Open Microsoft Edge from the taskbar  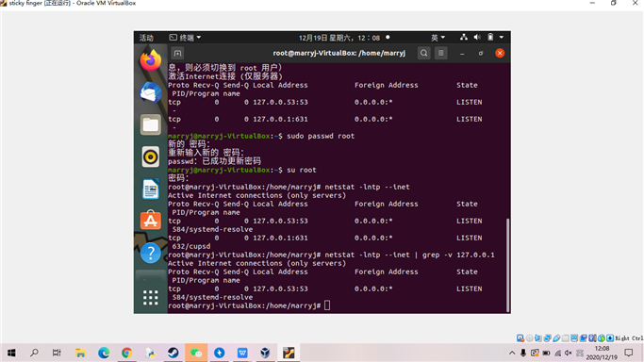[104, 353]
